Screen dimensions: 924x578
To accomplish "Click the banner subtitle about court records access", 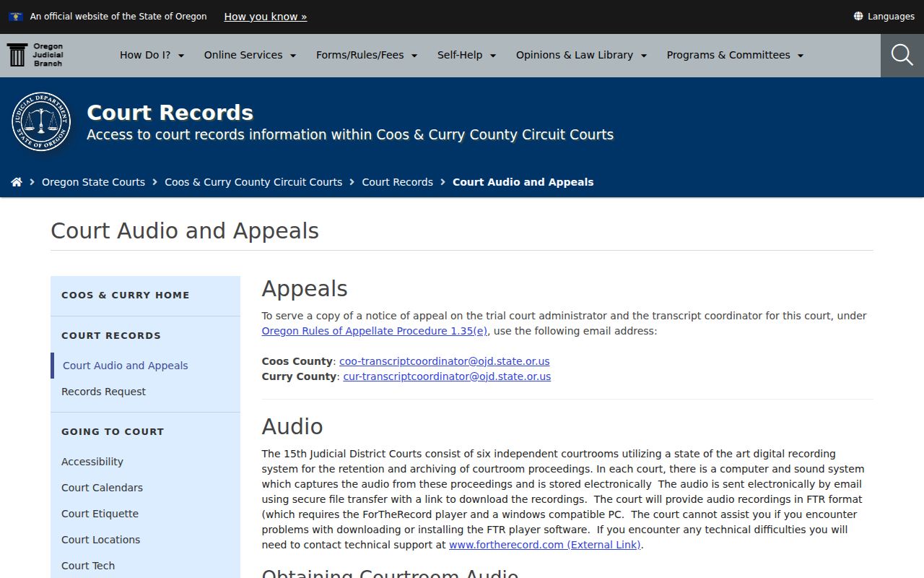I will pyautogui.click(x=350, y=135).
